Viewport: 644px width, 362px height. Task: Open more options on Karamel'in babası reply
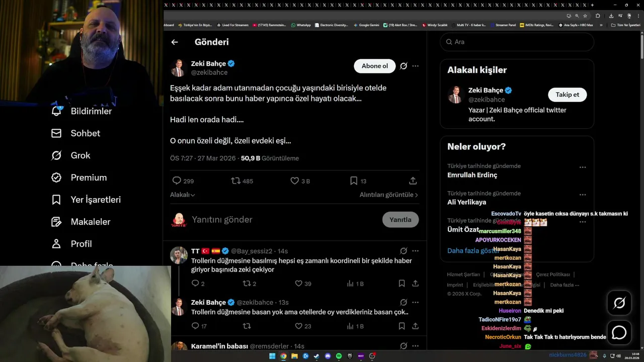pyautogui.click(x=416, y=346)
